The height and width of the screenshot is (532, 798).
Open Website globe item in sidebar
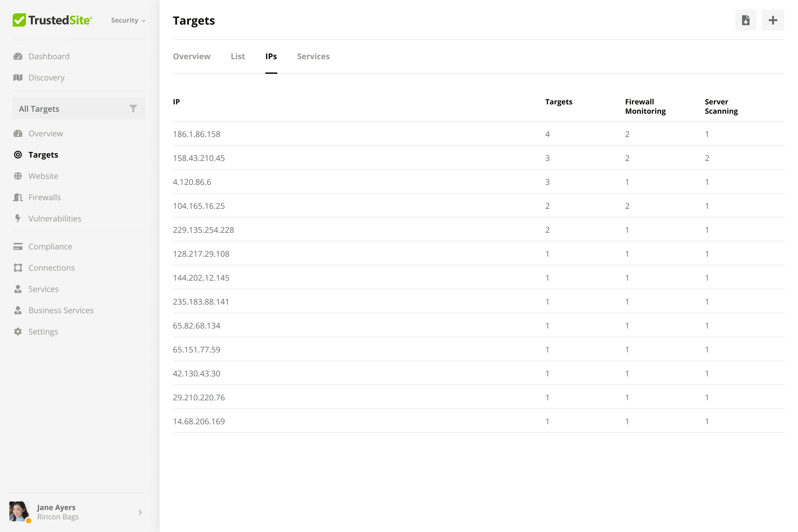(x=18, y=176)
